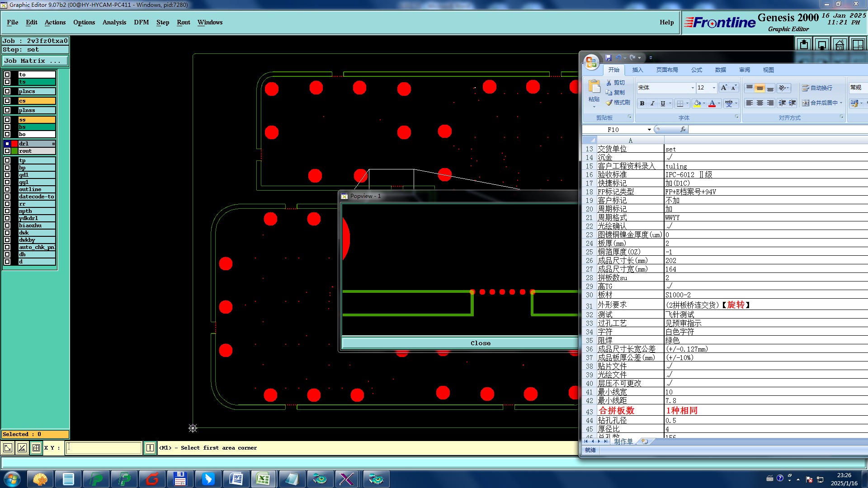Open the Analysis menu
This screenshot has height=488, width=868.
coord(114,22)
